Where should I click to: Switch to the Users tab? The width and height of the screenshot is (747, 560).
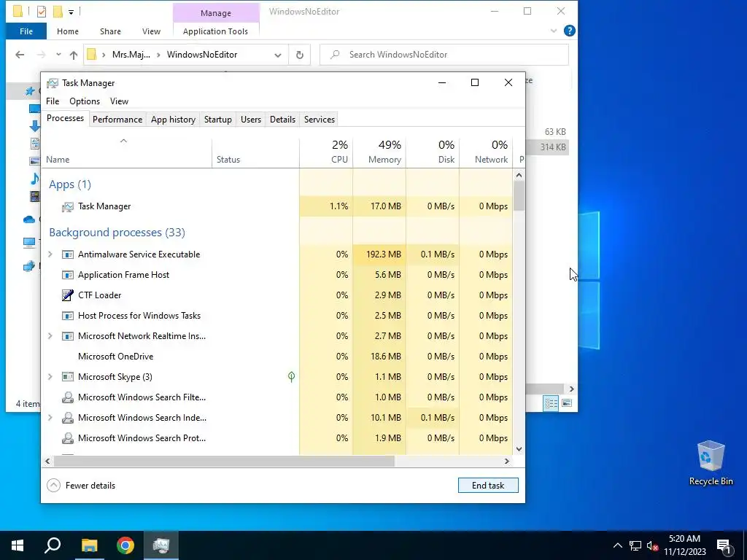(x=251, y=120)
